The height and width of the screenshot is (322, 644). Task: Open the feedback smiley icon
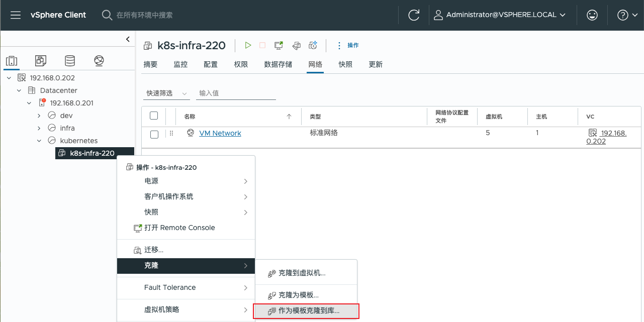click(592, 15)
